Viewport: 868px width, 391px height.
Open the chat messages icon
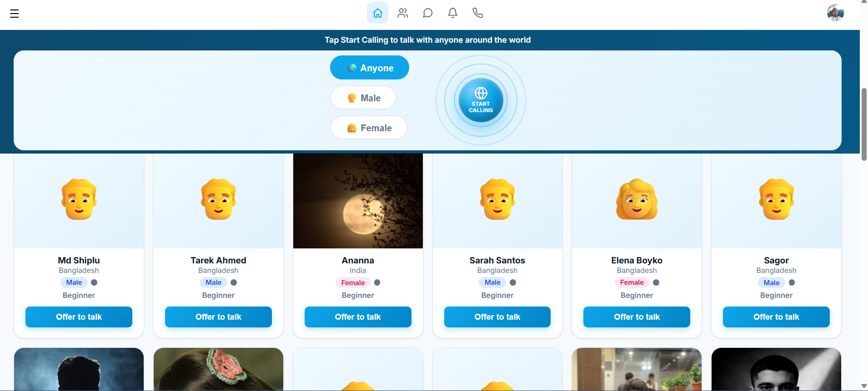point(427,13)
